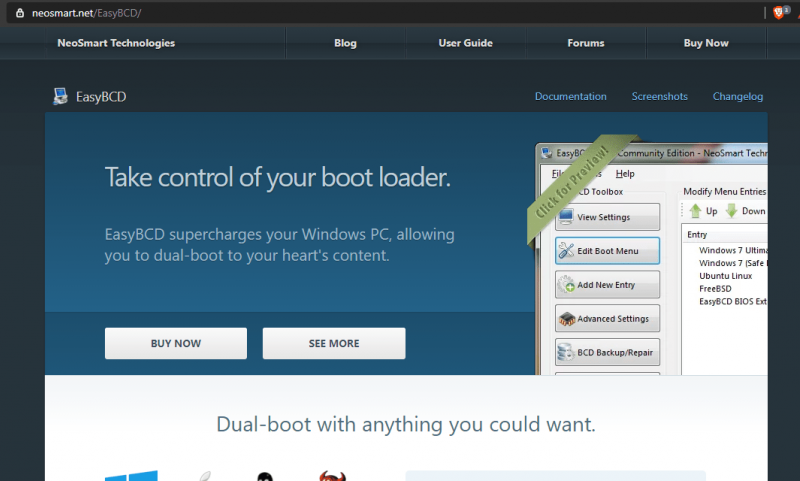Click Add New Entry button in preview

point(607,285)
